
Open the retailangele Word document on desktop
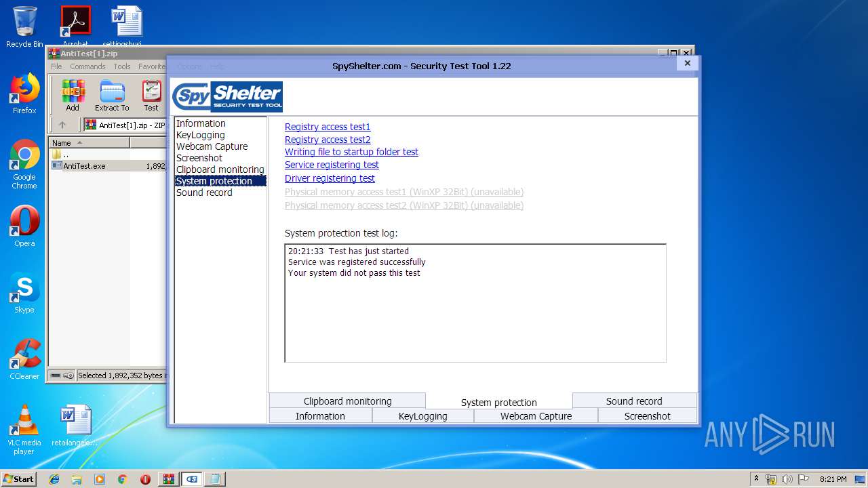click(75, 426)
